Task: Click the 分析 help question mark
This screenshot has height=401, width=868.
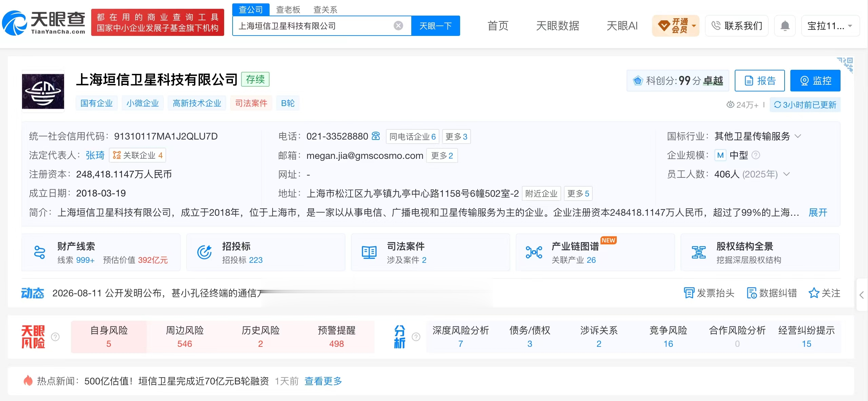Action: (x=416, y=337)
